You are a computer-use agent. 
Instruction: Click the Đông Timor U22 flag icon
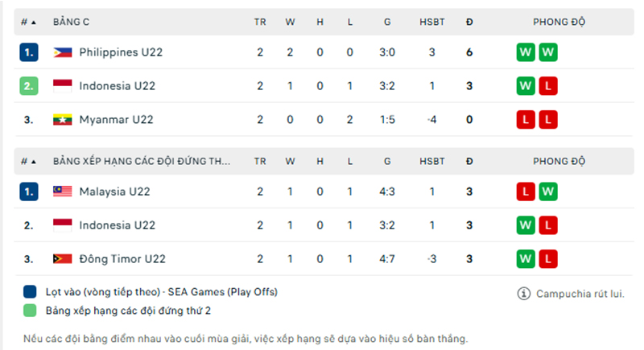[x=62, y=259]
